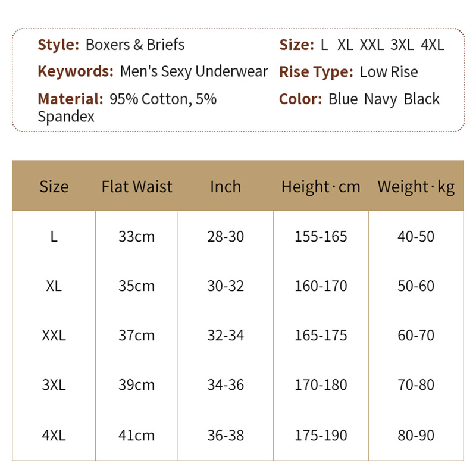Click the '165-175' height cell

321,335
